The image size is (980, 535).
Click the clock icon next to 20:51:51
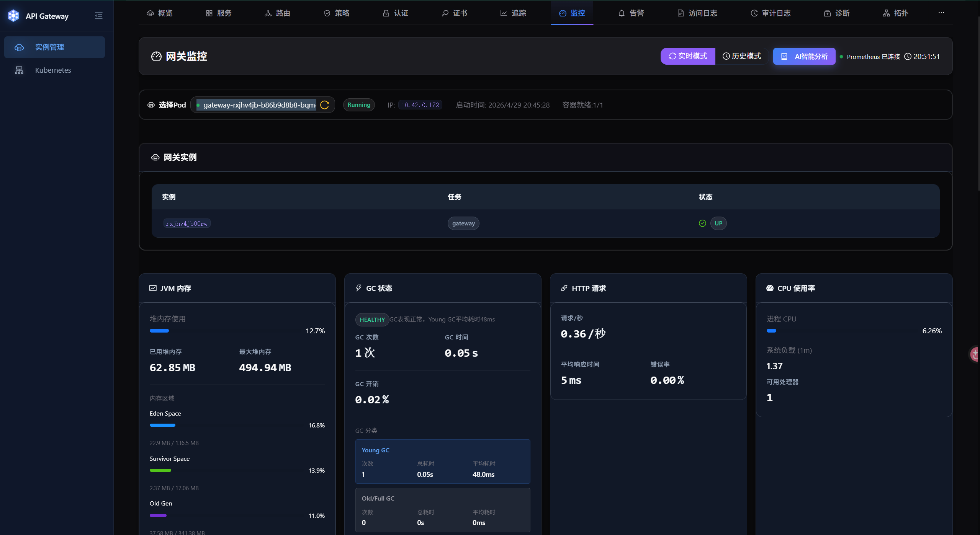pos(908,57)
